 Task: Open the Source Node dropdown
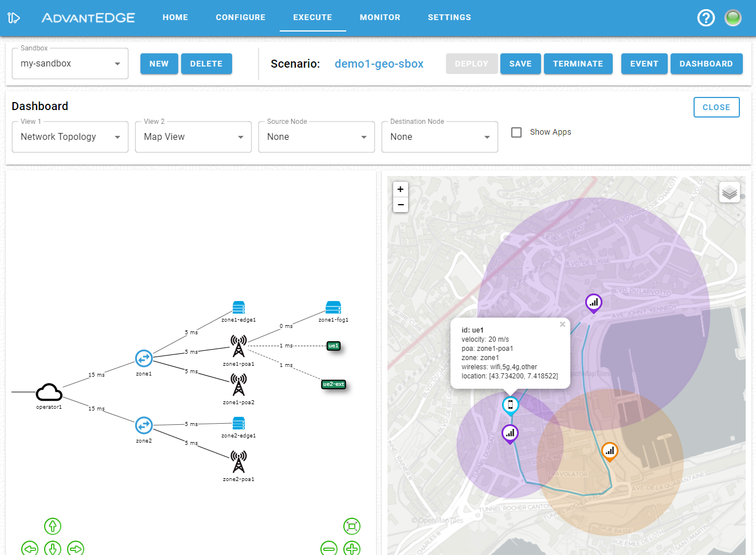coord(316,137)
